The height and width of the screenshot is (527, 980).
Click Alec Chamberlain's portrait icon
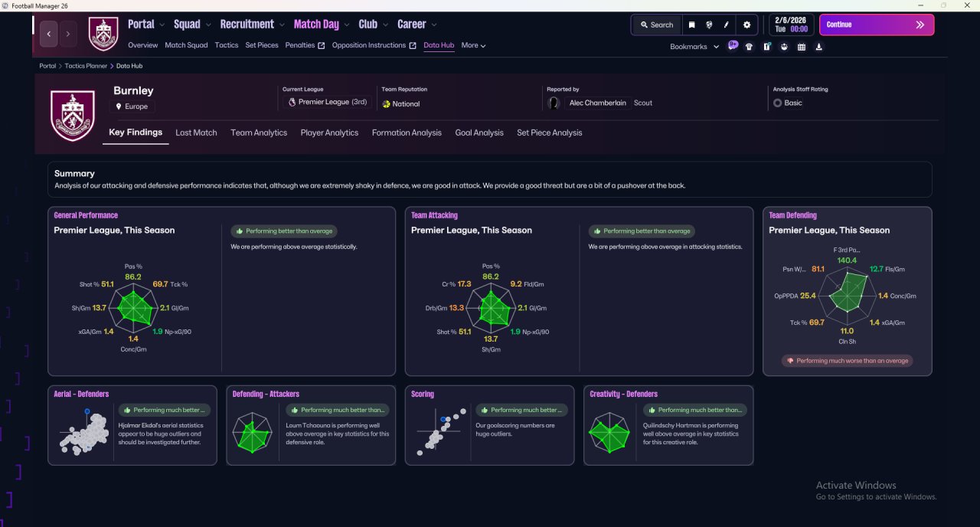(554, 103)
